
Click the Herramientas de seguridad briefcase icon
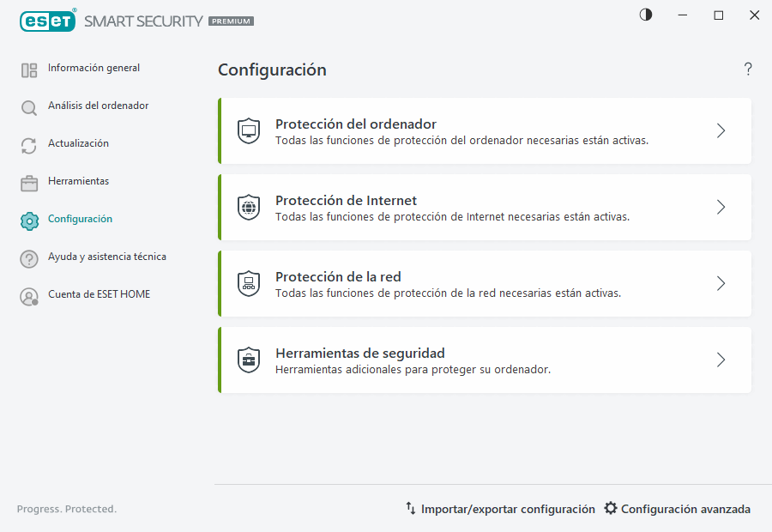tap(249, 360)
